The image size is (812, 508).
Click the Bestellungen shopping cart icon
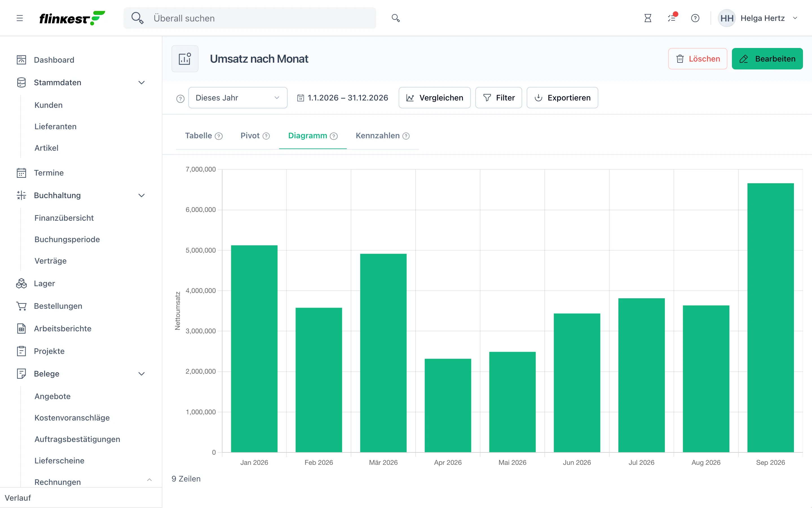[x=21, y=306]
